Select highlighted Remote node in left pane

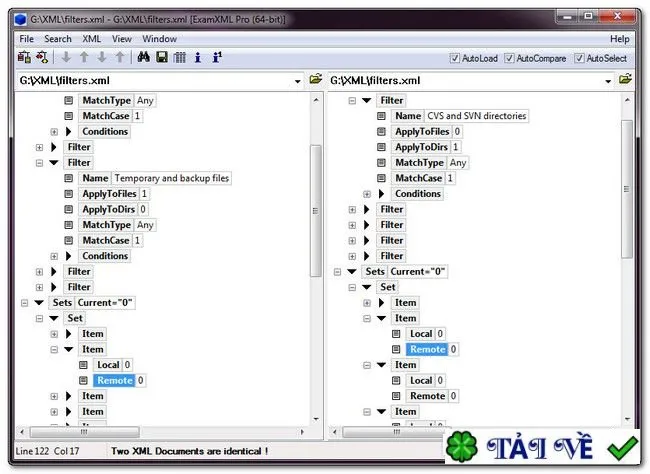(x=114, y=381)
